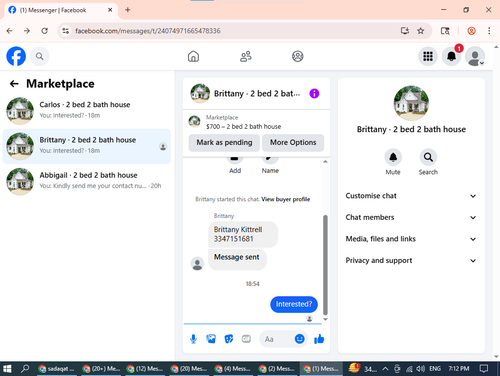Screen dimensions: 500x376
Task: Reload the page in Chrome
Action: pos(44,31)
